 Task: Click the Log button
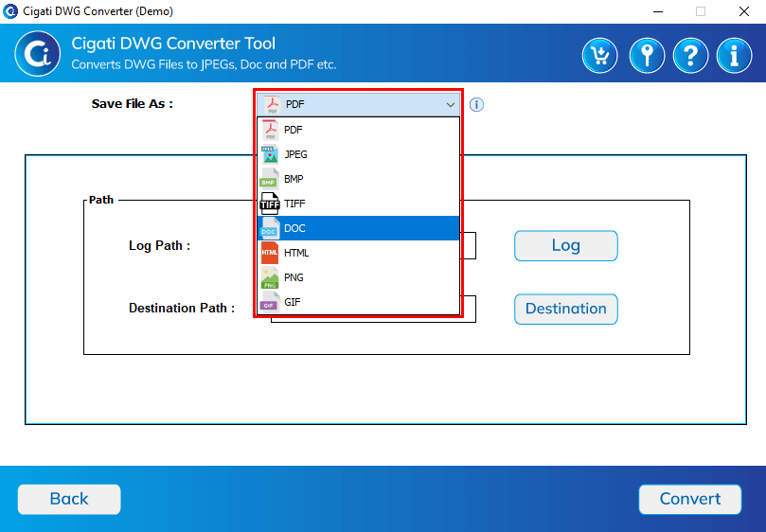[565, 246]
